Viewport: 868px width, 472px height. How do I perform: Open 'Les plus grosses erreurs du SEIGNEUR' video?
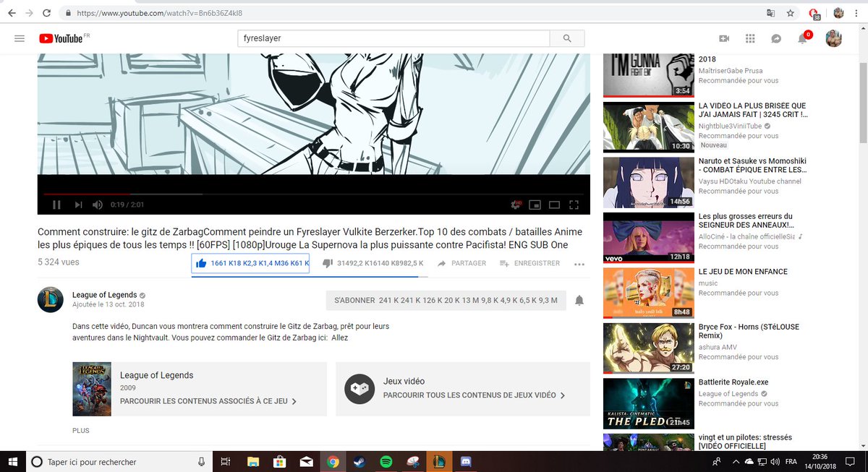tap(746, 221)
